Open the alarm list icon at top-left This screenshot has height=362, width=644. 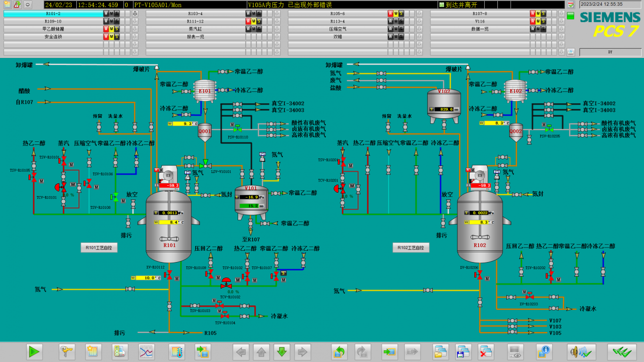point(7,4)
